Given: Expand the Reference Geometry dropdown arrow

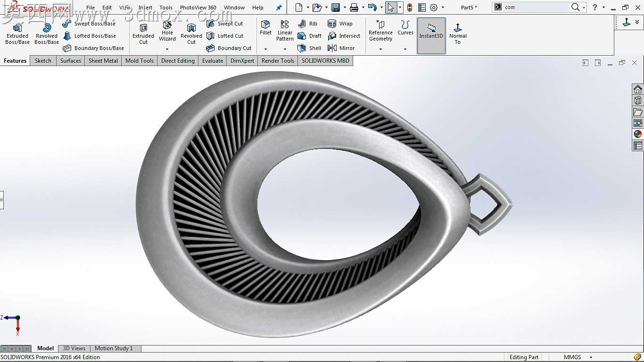Looking at the screenshot, I should tap(380, 49).
